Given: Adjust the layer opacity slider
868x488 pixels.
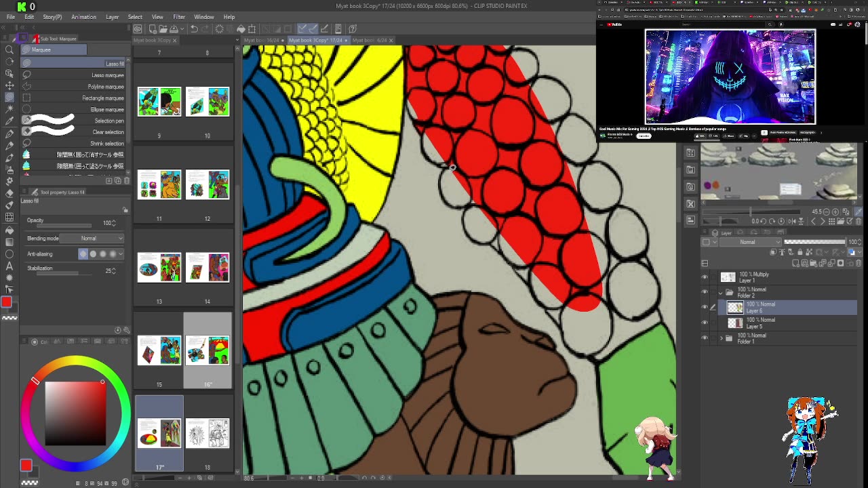Looking at the screenshot, I should [x=814, y=242].
